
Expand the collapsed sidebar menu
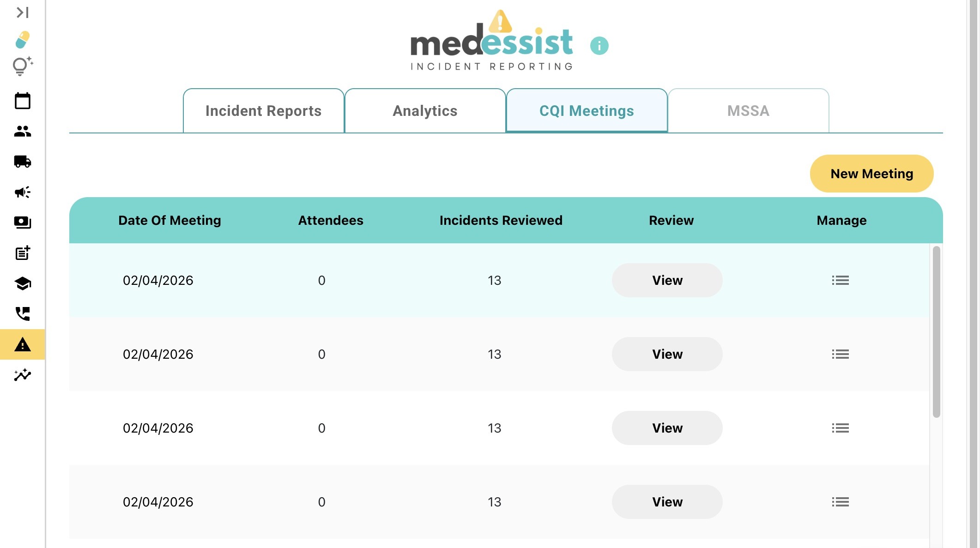[22, 12]
